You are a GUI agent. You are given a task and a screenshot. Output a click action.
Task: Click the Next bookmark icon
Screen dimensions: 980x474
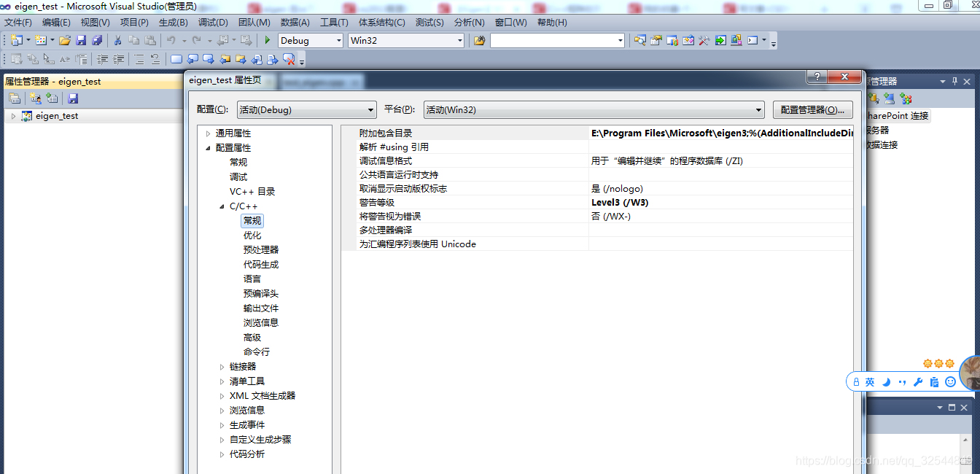[x=208, y=59]
